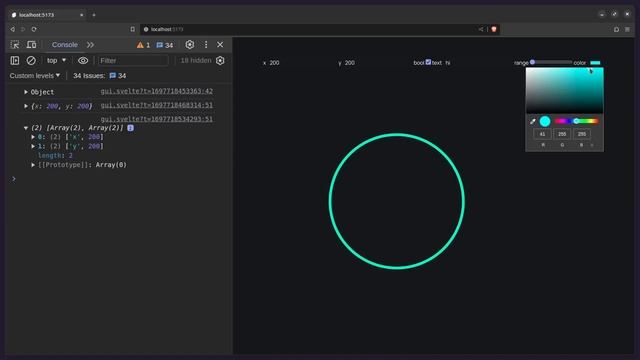640x360 pixels.
Task: Clear the console
Action: (31, 60)
